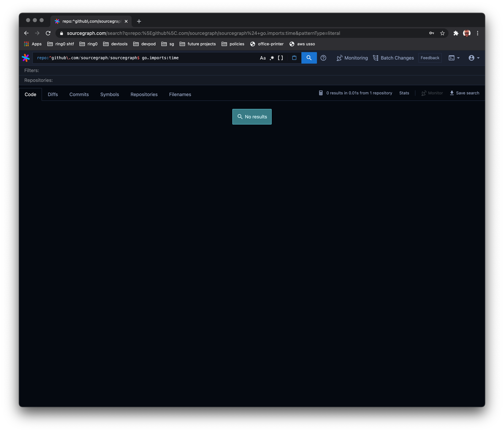
Task: Toggle case sensitivity with the Aa button
Action: [x=263, y=58]
